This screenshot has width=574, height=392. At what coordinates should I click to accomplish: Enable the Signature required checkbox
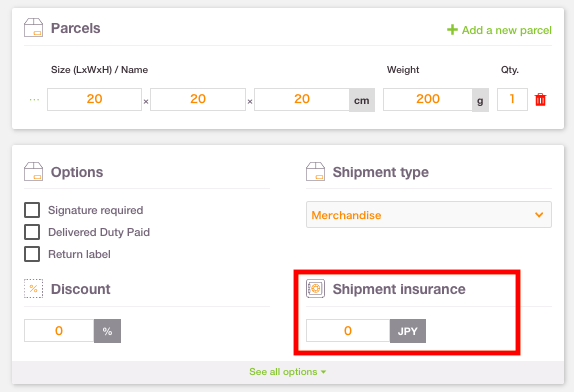32,210
